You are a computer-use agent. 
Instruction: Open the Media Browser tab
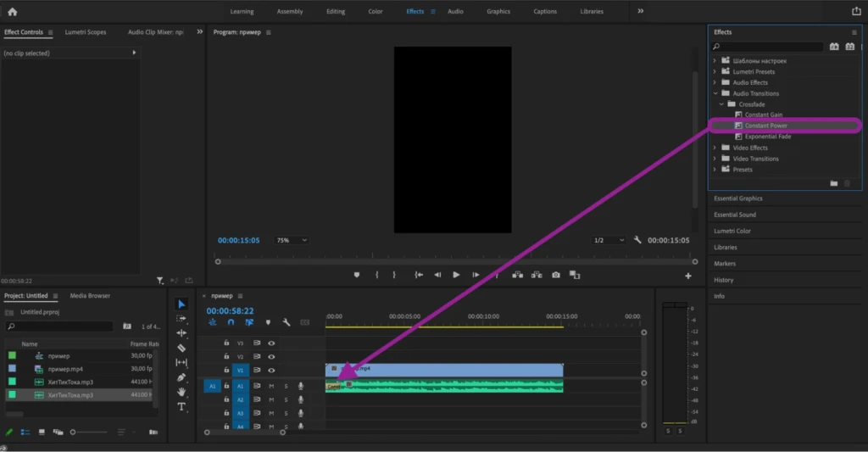[x=90, y=296]
